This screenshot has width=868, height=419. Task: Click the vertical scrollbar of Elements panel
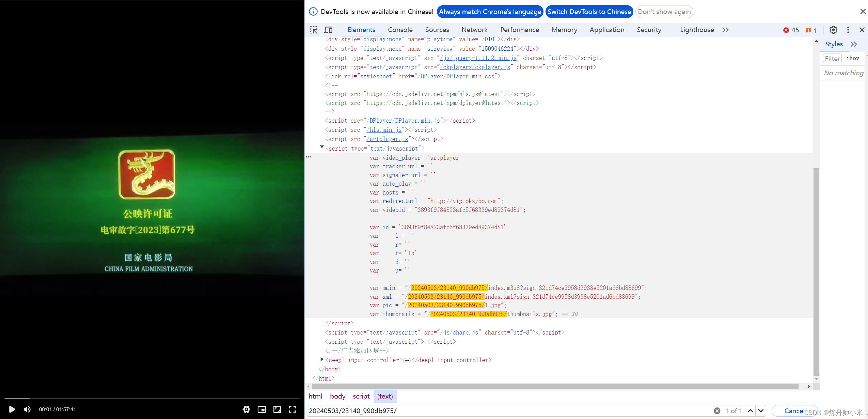point(816,271)
